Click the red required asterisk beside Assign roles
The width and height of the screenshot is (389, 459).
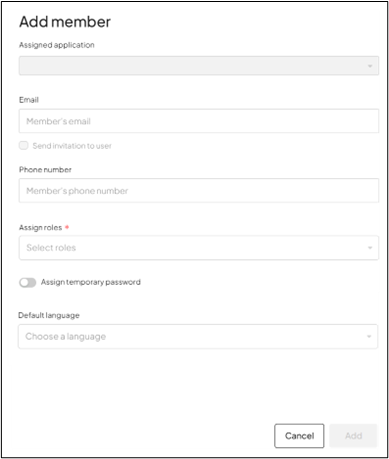67,227
